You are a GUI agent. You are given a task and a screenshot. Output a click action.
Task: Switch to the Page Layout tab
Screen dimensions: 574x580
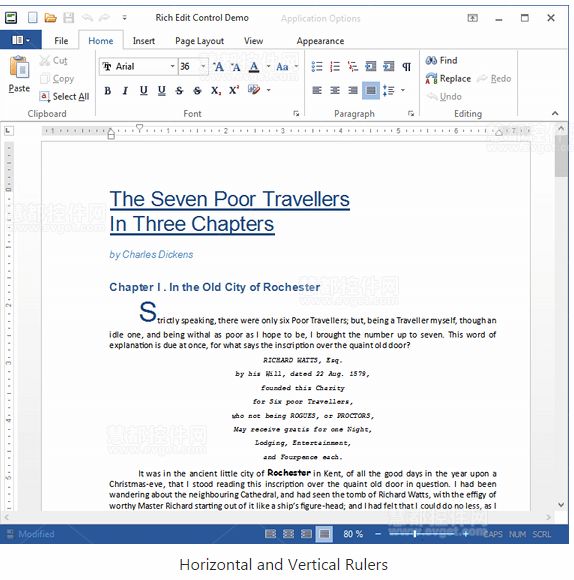coord(199,41)
